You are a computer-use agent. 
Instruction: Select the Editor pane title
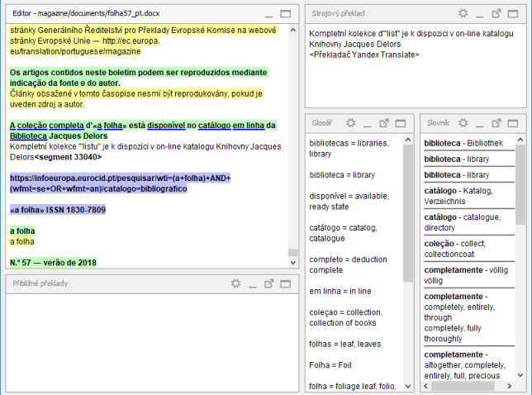click(86, 13)
